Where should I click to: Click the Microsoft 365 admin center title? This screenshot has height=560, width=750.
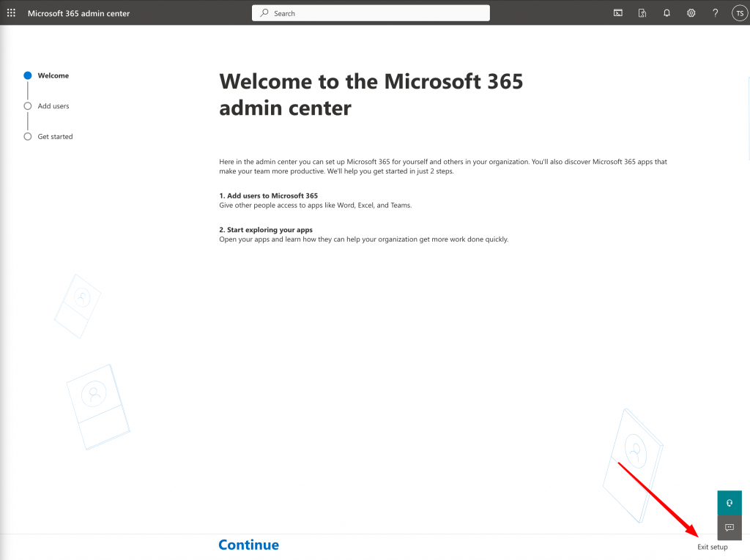click(78, 13)
